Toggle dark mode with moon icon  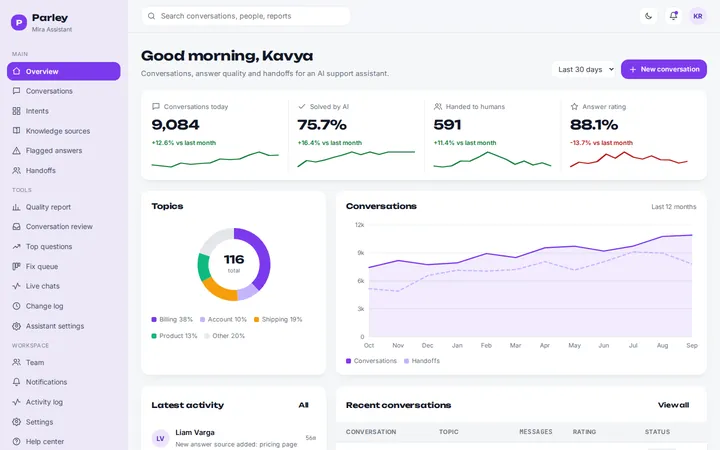tap(648, 16)
